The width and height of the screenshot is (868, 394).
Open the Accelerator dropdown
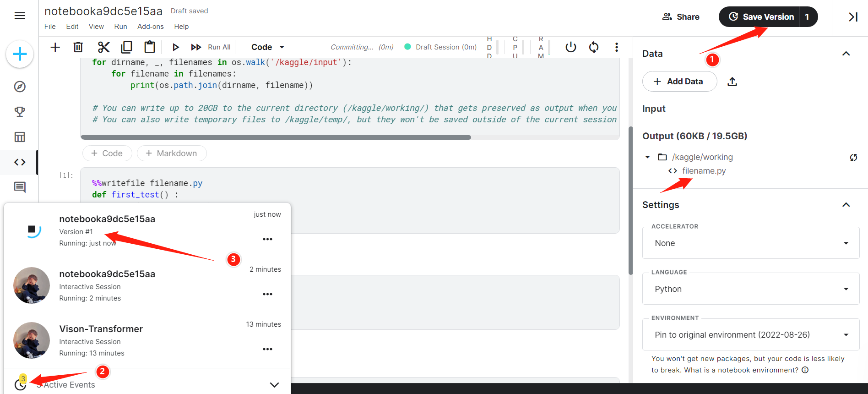tap(751, 243)
